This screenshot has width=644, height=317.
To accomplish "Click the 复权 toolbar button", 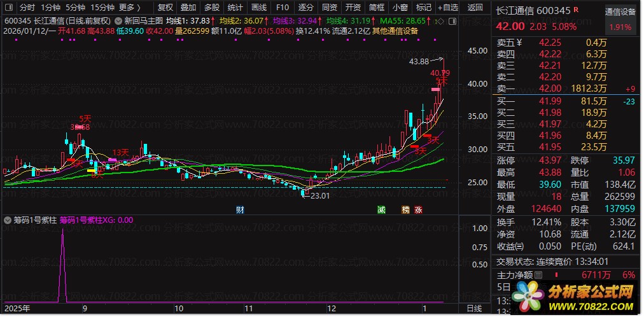I will point(165,8).
